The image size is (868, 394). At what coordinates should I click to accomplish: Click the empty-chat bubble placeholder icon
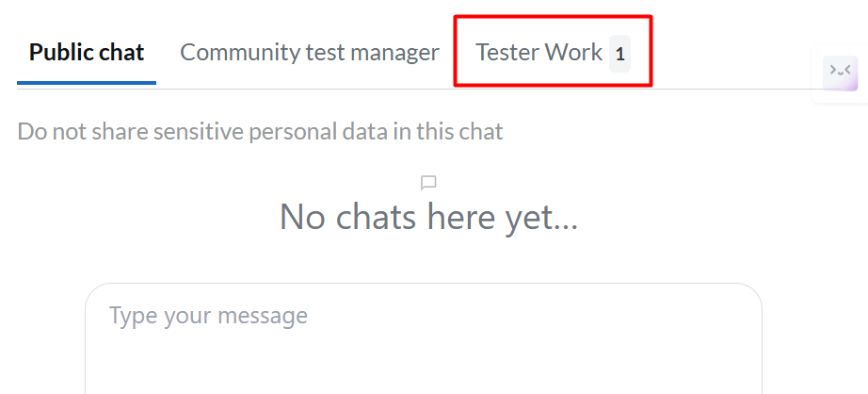click(428, 183)
